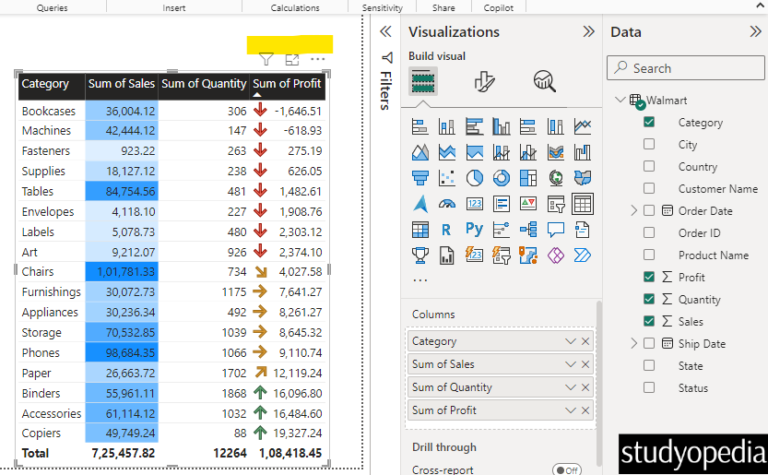Select the Treemap visual

(x=528, y=178)
